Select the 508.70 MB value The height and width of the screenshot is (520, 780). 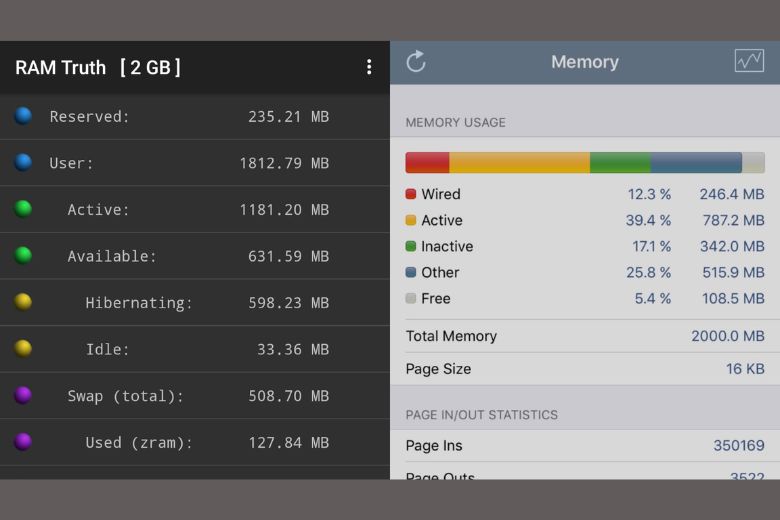(289, 396)
